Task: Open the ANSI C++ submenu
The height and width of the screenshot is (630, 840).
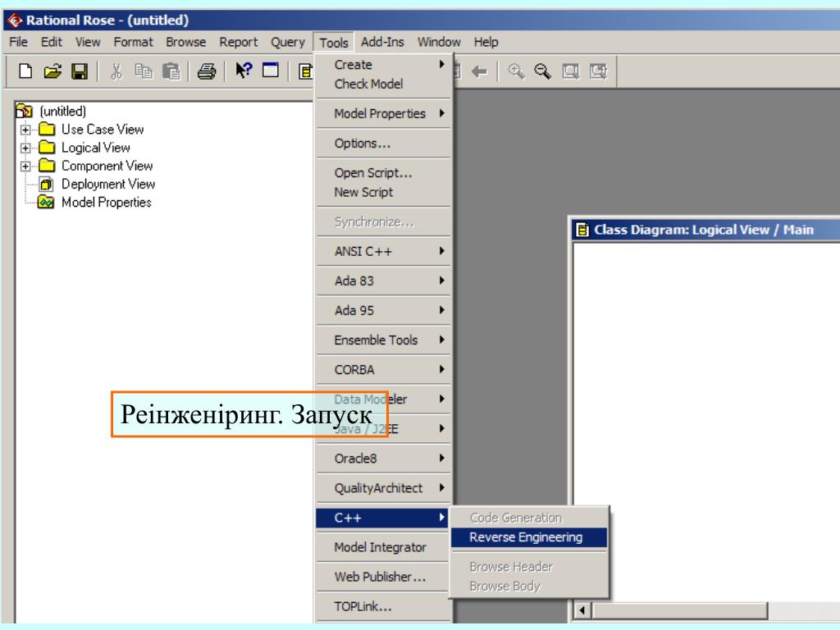Action: (x=384, y=251)
